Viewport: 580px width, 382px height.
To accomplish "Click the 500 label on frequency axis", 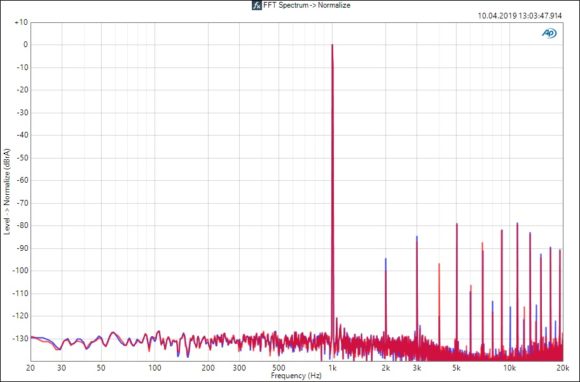I will 279,368.
